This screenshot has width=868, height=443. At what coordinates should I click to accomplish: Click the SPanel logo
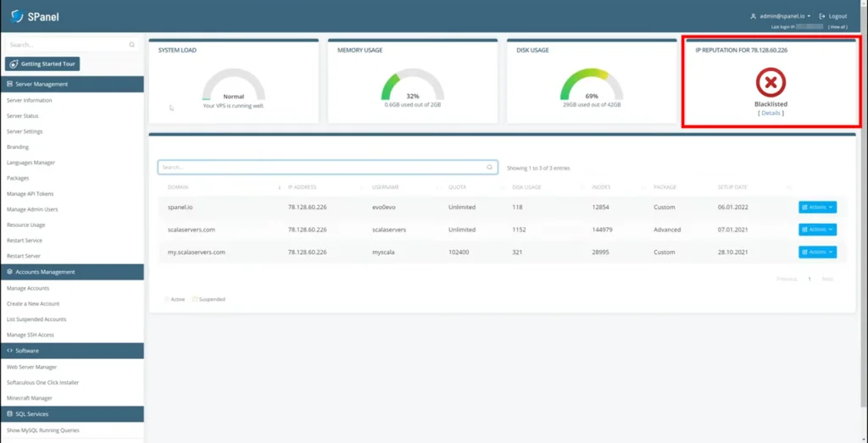pos(34,17)
